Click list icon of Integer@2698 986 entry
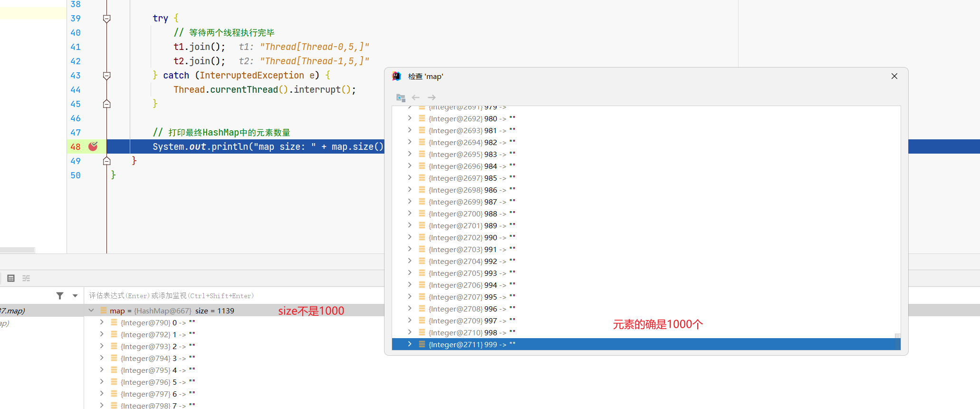The width and height of the screenshot is (980, 409). 422,190
